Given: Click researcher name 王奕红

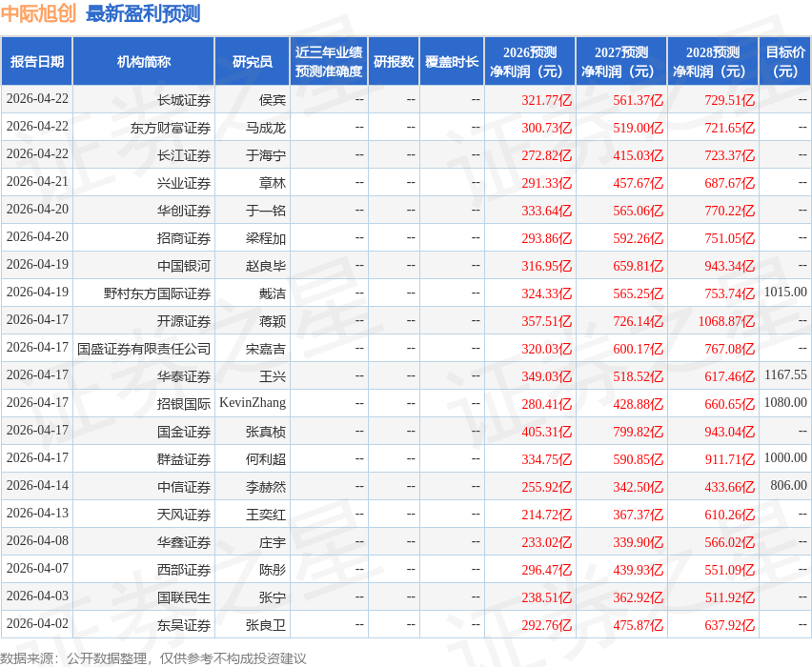Looking at the screenshot, I should (x=266, y=515).
